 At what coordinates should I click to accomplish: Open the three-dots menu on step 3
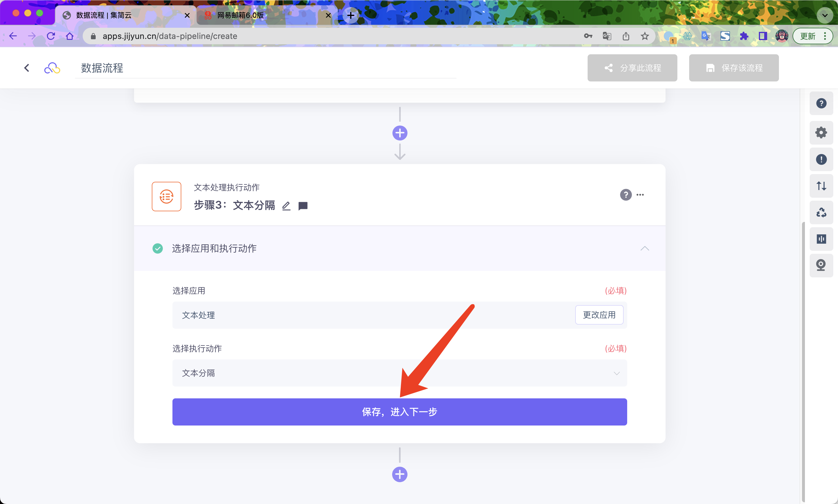tap(640, 194)
